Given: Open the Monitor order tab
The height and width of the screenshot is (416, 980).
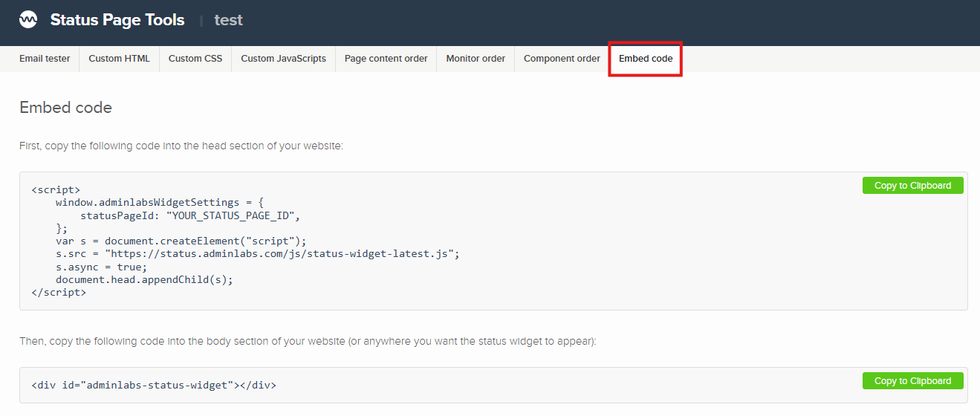Looking at the screenshot, I should click(x=476, y=59).
